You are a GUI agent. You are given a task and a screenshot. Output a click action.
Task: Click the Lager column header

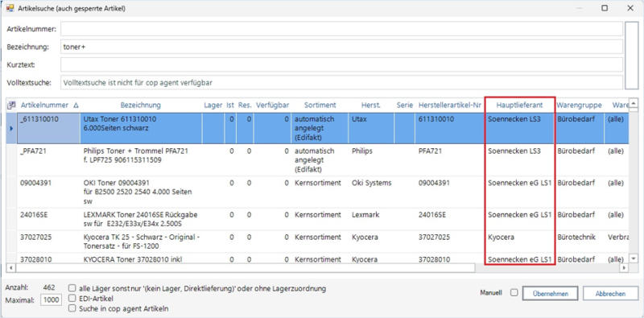click(213, 105)
